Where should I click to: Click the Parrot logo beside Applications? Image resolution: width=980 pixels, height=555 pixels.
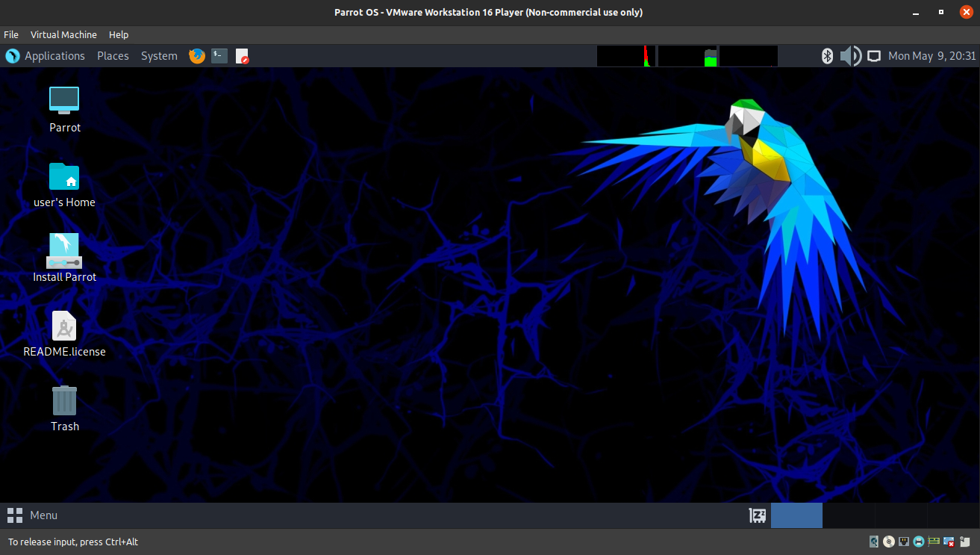pyautogui.click(x=13, y=56)
